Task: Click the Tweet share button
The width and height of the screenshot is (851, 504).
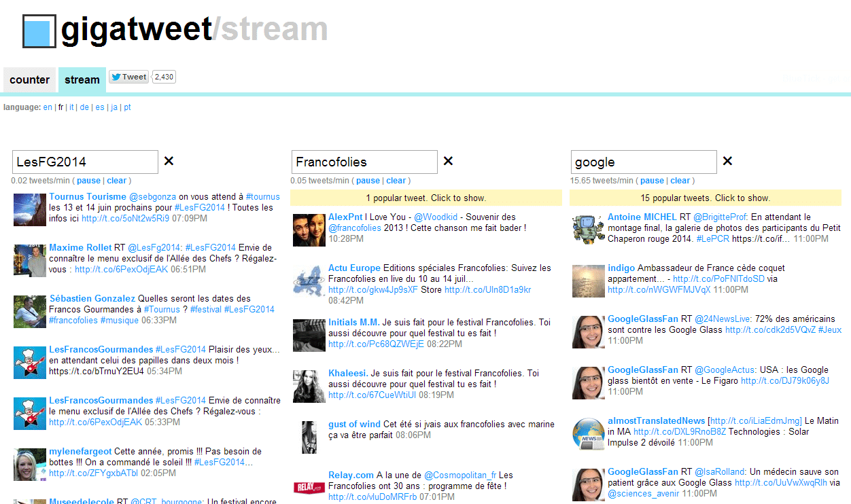Action: [128, 77]
